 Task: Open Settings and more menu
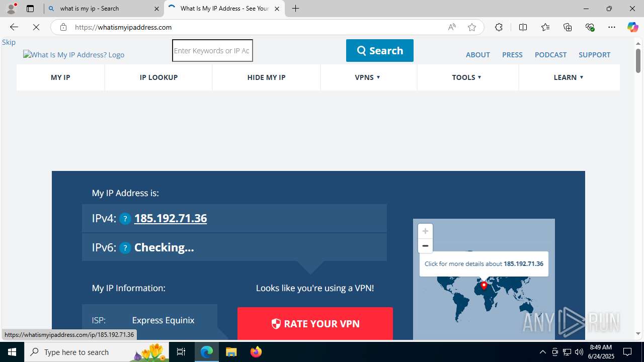612,27
